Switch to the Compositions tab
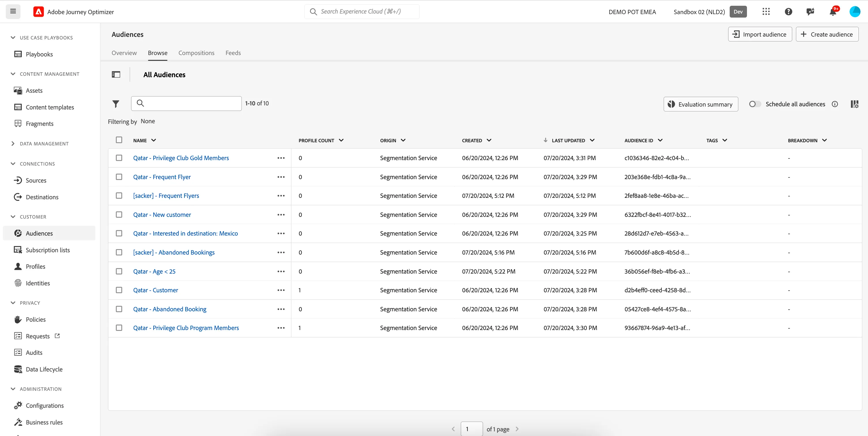Screen dimensions: 868x436 196,53
